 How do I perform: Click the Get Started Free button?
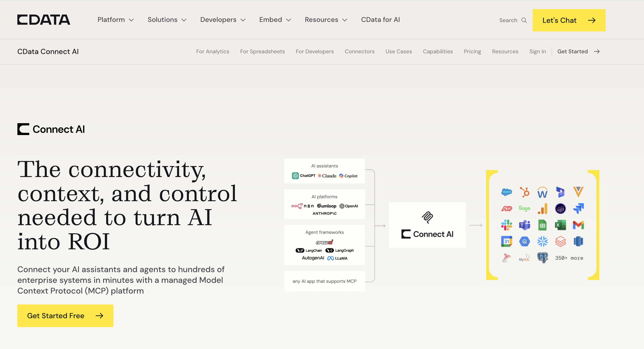click(65, 316)
